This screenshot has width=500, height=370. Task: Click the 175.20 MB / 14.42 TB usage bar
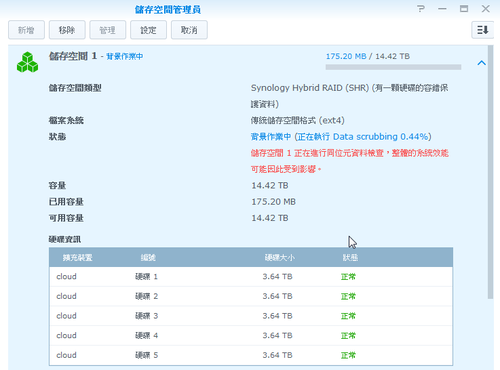click(393, 67)
